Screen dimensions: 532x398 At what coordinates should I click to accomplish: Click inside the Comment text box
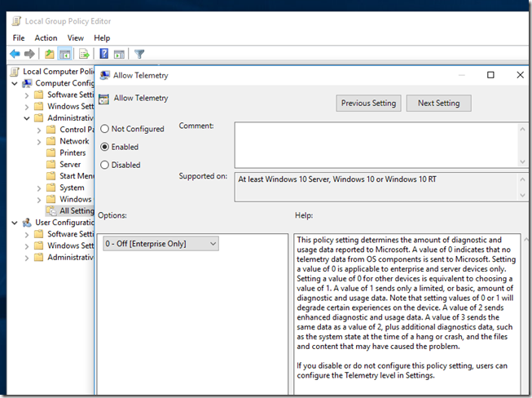point(375,144)
